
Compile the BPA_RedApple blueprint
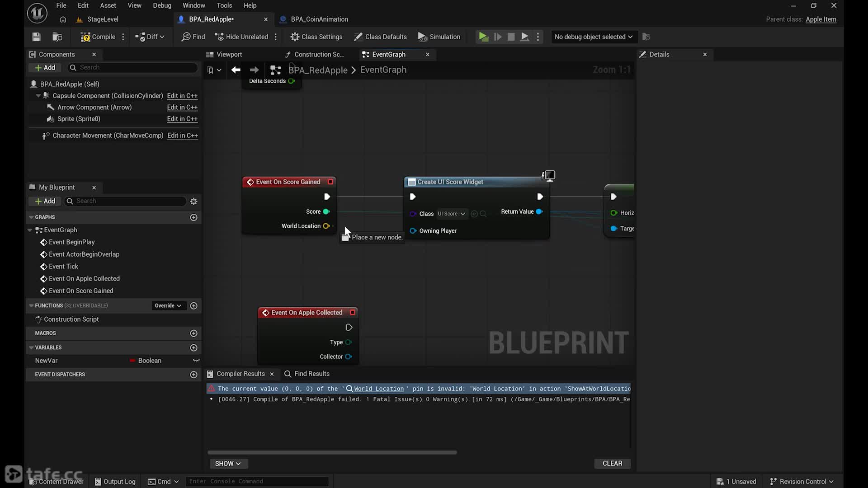tap(98, 37)
